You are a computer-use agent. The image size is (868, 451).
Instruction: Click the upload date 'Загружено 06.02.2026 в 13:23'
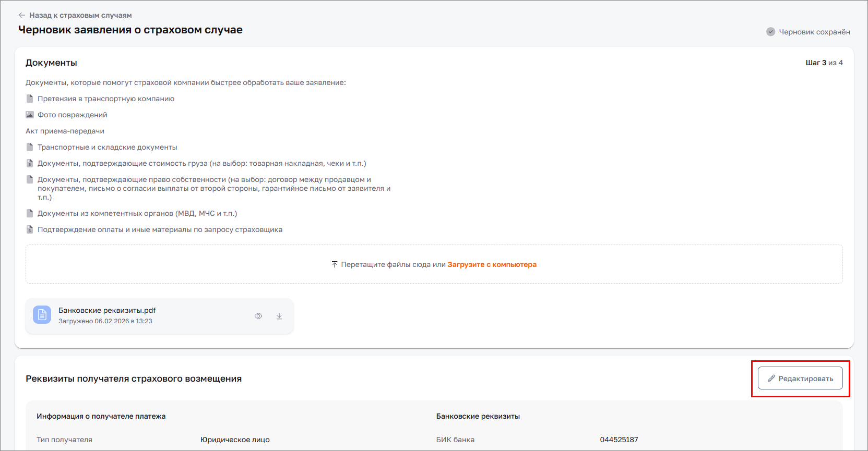(105, 321)
